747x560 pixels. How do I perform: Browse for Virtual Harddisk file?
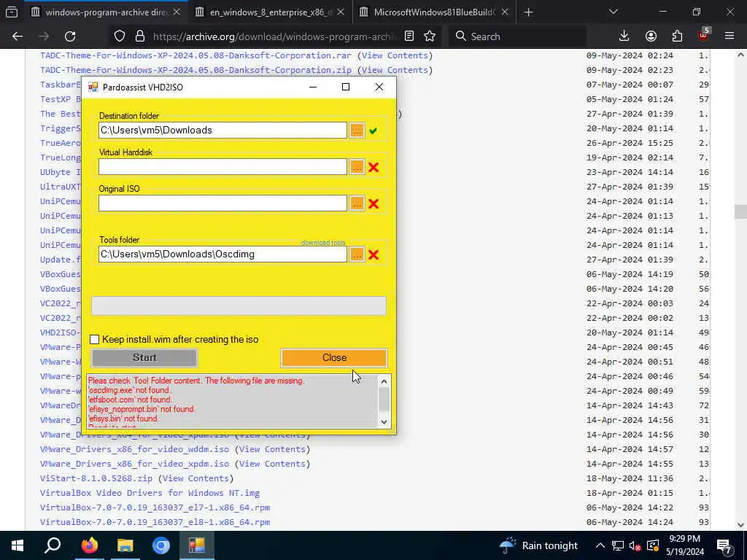(357, 167)
